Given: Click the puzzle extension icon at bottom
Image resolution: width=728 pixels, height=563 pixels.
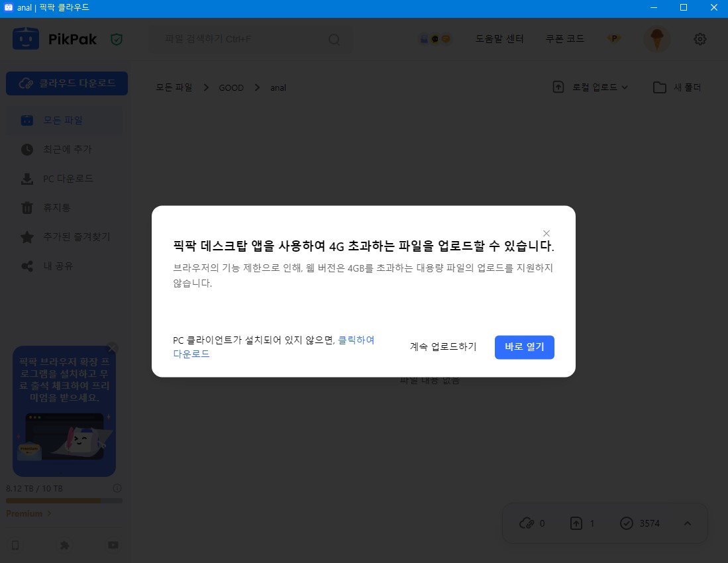Looking at the screenshot, I should click(64, 545).
